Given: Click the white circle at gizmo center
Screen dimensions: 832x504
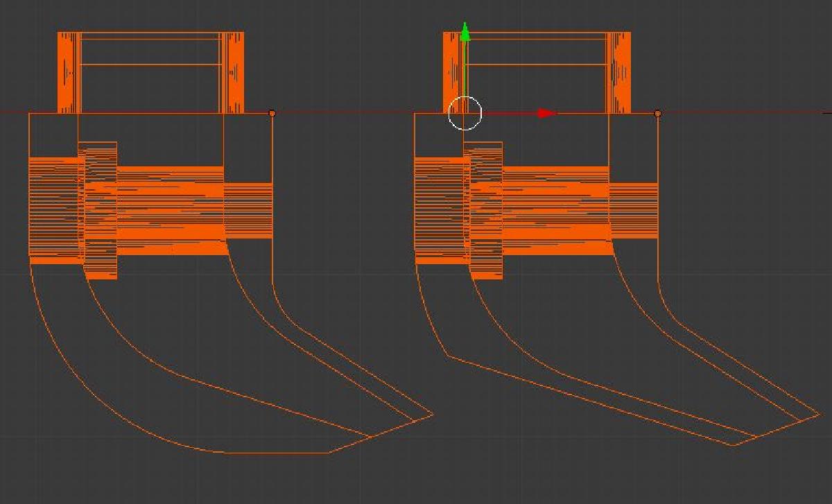Looking at the screenshot, I should tap(465, 113).
